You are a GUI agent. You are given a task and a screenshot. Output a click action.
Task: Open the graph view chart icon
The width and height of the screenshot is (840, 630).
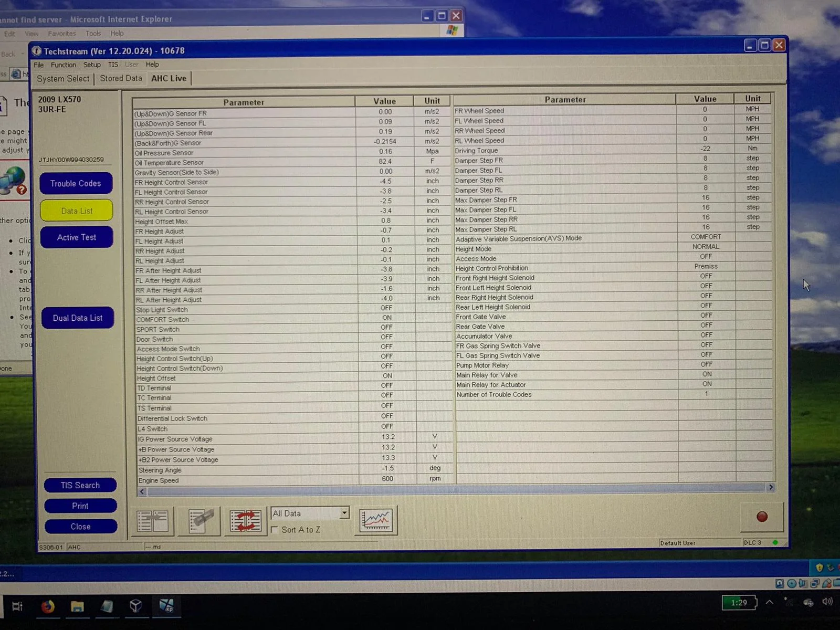tap(376, 520)
